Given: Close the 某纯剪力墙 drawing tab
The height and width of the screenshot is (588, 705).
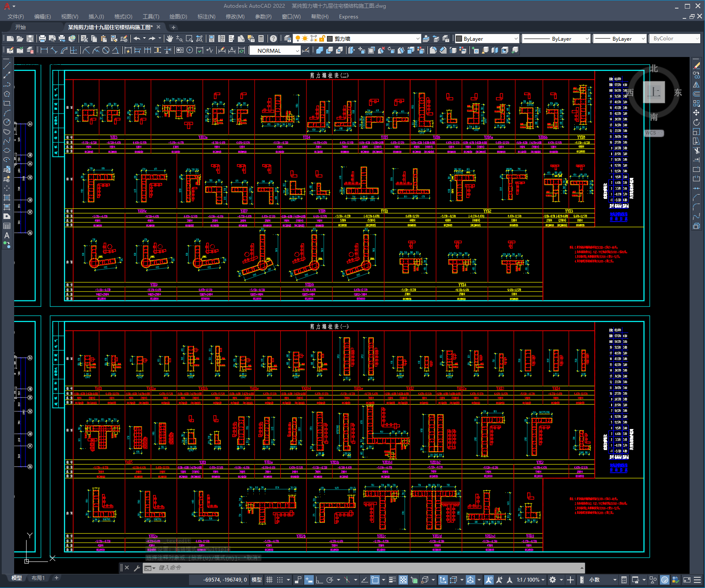Looking at the screenshot, I should tap(158, 27).
